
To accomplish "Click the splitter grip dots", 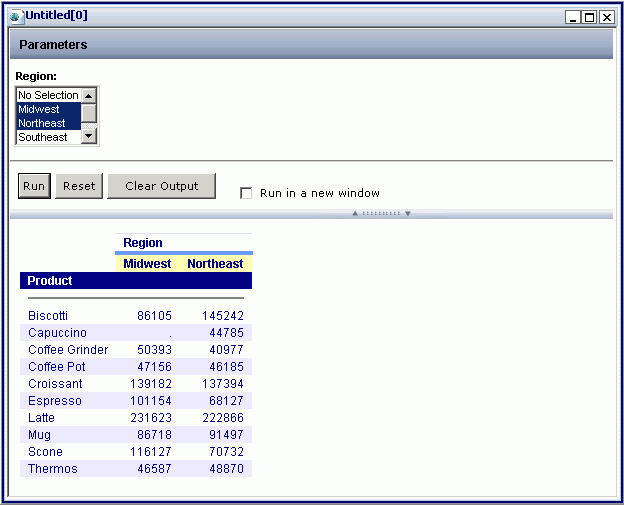I will 381,213.
